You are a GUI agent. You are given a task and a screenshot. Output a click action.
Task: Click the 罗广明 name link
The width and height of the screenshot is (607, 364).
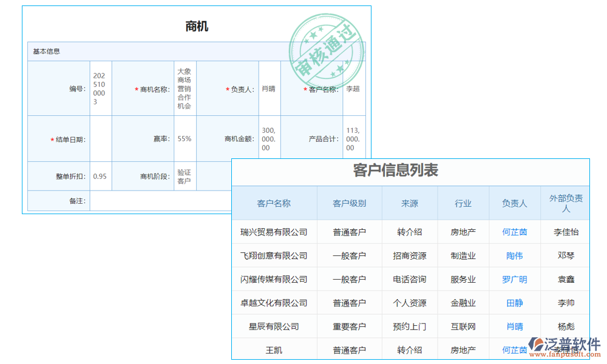click(x=514, y=279)
